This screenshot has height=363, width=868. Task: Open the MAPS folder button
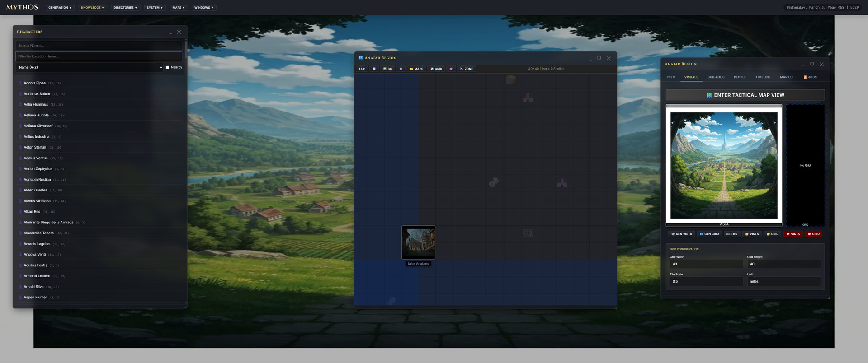pos(416,69)
